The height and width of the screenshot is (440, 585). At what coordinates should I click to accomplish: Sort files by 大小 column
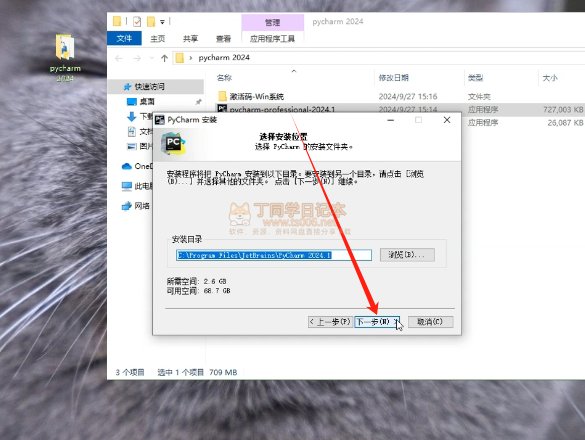click(550, 78)
